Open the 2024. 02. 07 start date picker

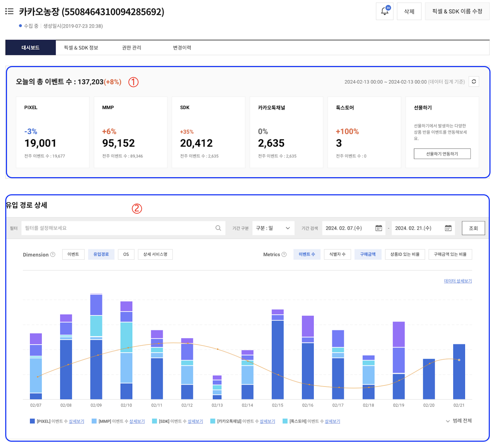coord(348,228)
